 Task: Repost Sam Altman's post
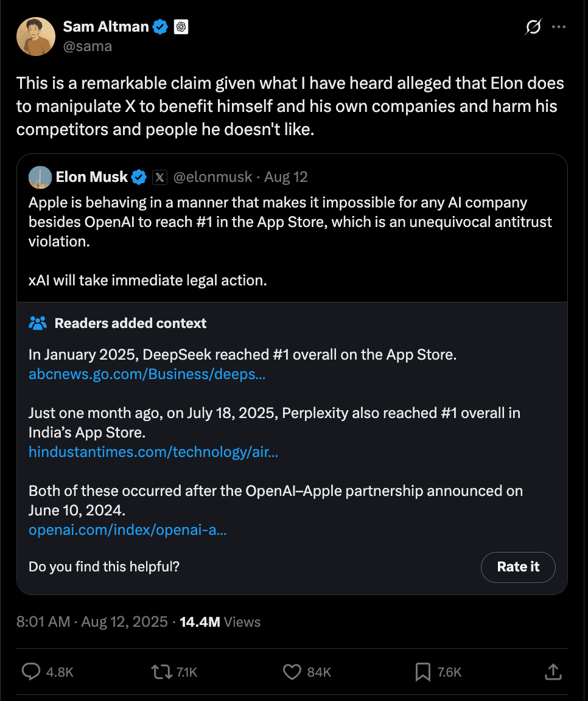[x=160, y=672]
